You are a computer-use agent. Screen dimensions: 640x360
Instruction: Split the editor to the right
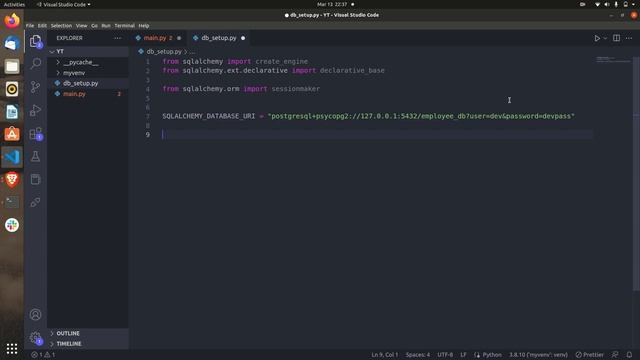(616, 38)
